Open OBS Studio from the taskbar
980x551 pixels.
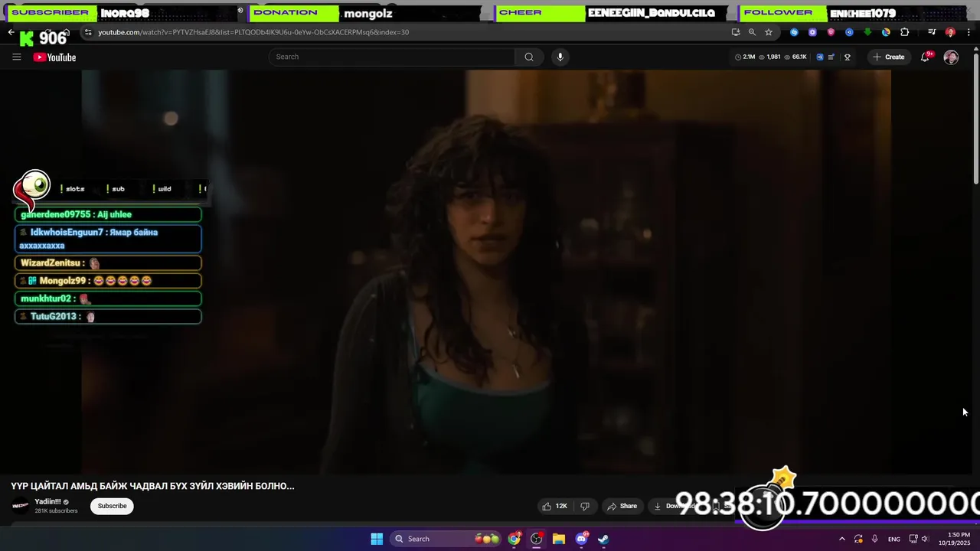[537, 539]
